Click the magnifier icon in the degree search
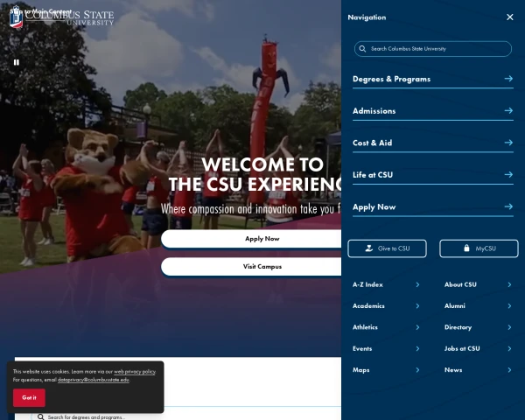Screen dimensions: 525x420 (x=41, y=417)
